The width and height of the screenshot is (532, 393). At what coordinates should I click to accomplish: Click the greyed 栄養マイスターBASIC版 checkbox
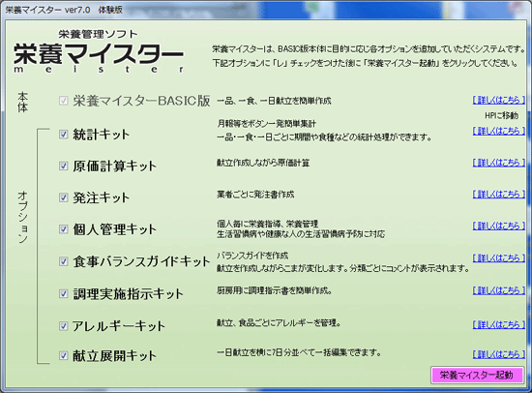[64, 101]
